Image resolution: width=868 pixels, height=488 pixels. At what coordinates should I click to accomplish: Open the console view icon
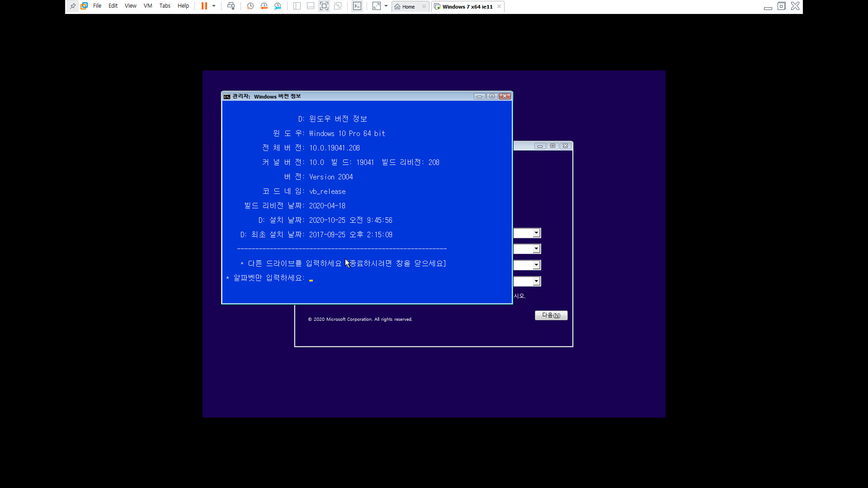click(357, 6)
